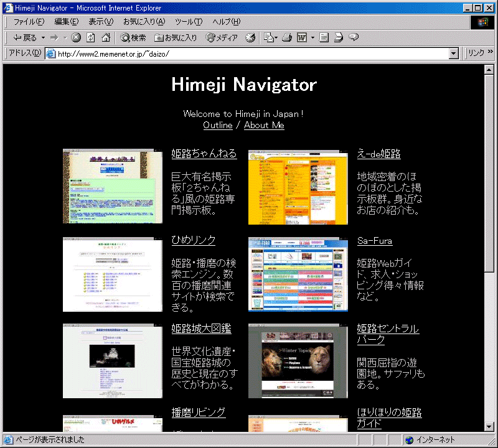Stop page loading with Stop icon

(x=75, y=38)
